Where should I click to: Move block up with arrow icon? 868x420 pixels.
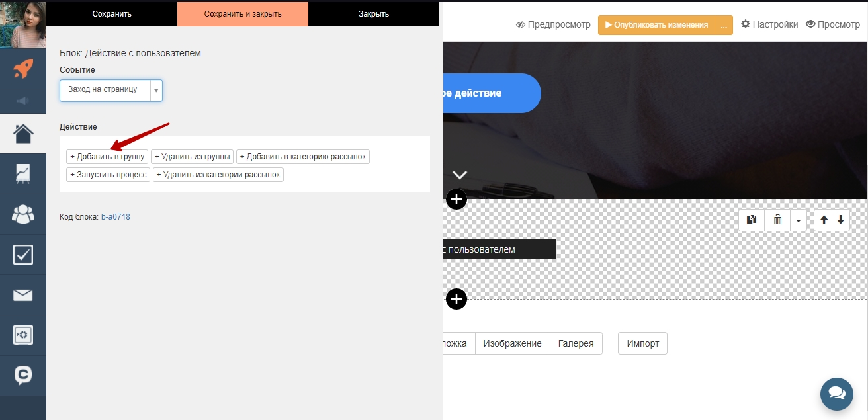824,220
